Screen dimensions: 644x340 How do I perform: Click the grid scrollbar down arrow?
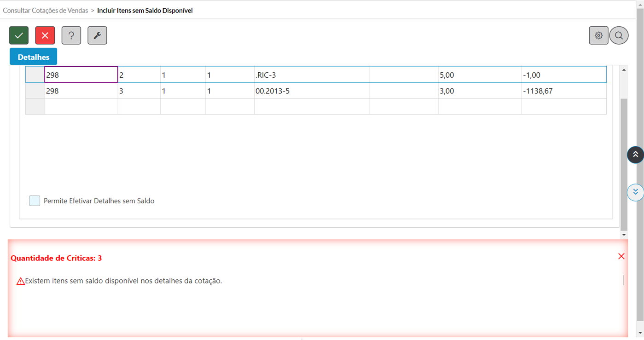click(624, 235)
